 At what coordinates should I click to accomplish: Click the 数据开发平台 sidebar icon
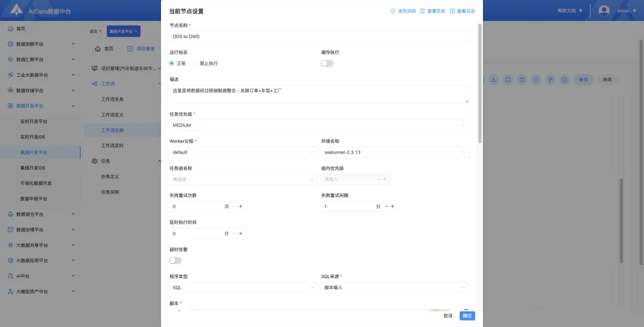(11, 106)
